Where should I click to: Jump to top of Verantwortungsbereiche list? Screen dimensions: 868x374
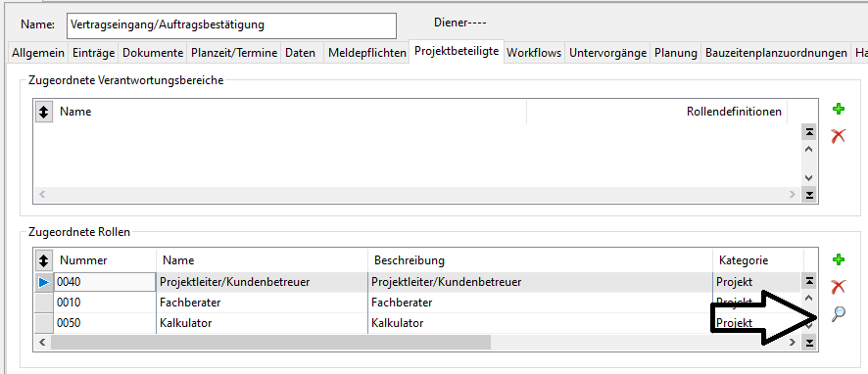[x=809, y=131]
